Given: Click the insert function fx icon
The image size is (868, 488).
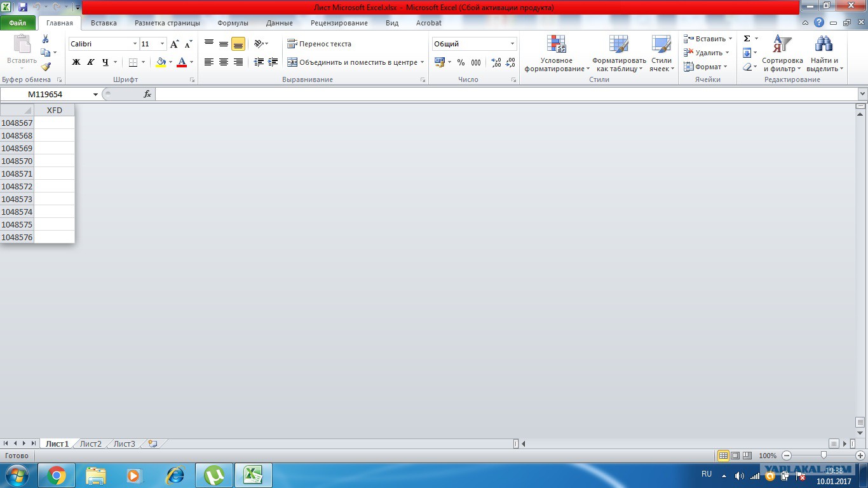Looking at the screenshot, I should pyautogui.click(x=147, y=94).
